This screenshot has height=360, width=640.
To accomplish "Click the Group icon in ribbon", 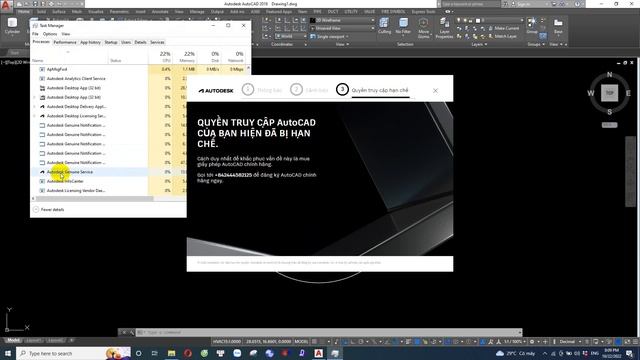I will coord(532,25).
